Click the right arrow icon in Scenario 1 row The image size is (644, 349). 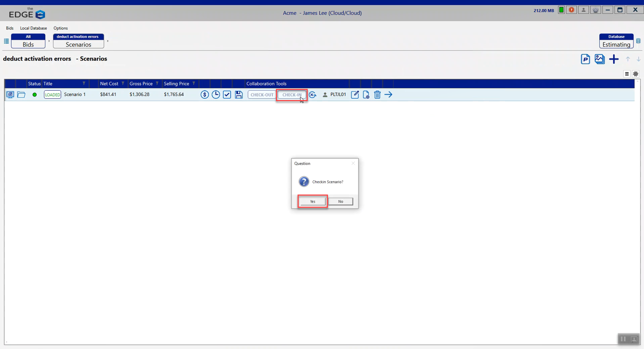pos(388,94)
